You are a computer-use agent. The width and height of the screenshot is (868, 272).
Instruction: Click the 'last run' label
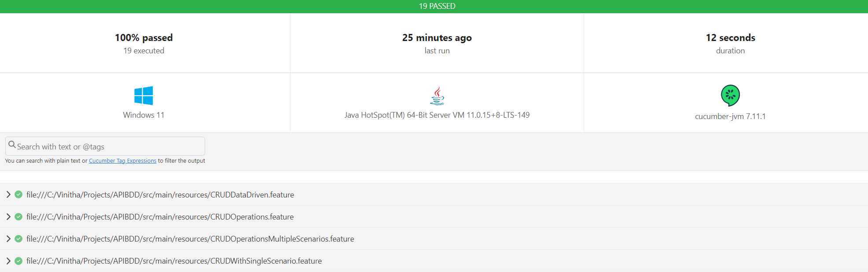437,51
